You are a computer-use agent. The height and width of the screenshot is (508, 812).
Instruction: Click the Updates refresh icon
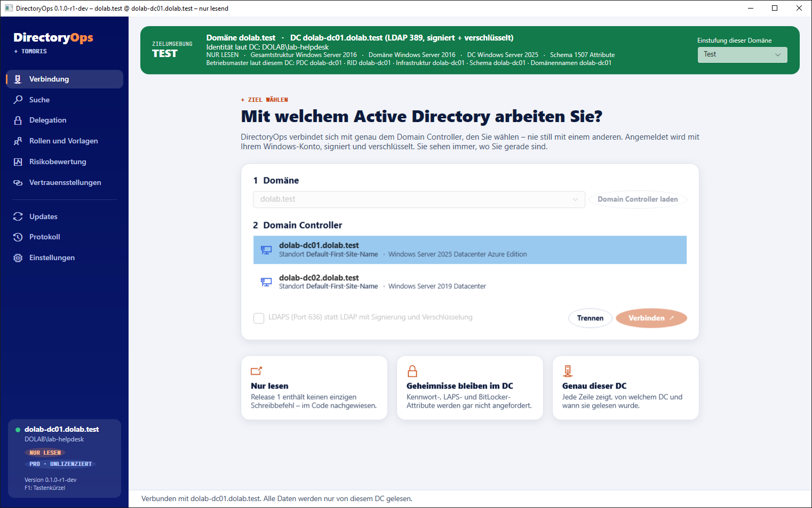pos(18,216)
